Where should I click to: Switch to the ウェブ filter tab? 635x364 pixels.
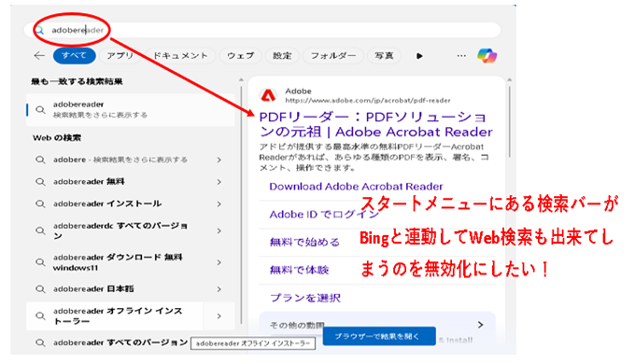coord(241,55)
